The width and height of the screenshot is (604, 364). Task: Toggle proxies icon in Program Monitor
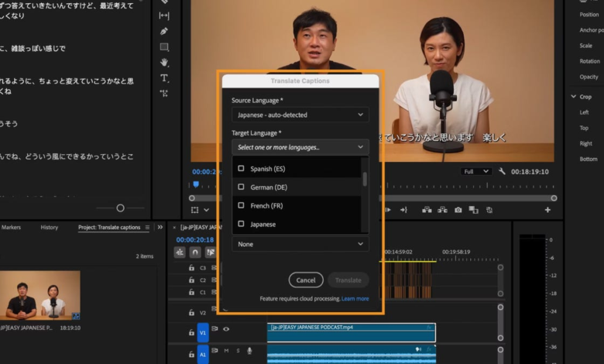[x=489, y=210]
